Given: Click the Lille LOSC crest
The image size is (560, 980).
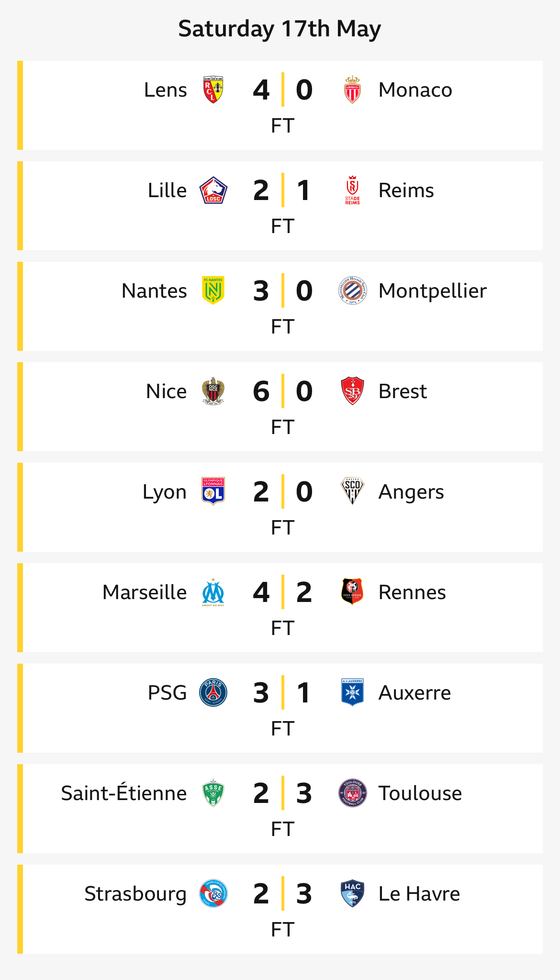Looking at the screenshot, I should click(213, 190).
